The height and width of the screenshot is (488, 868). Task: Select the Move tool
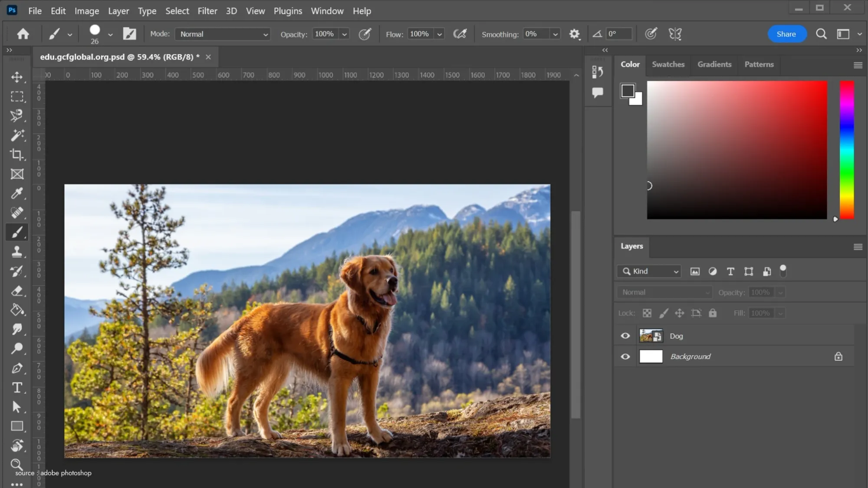point(17,77)
